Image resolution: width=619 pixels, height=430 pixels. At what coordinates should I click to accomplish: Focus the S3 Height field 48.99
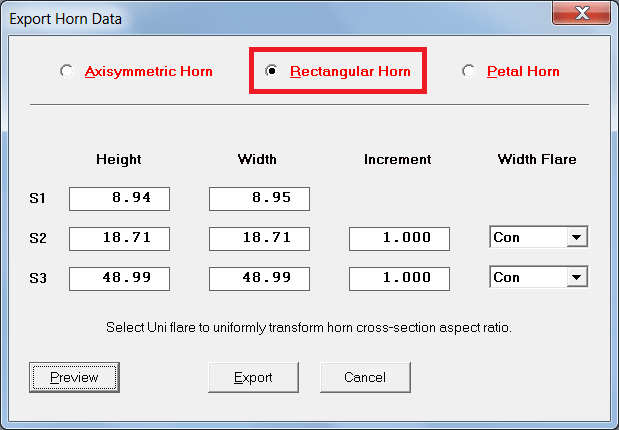coord(119,278)
